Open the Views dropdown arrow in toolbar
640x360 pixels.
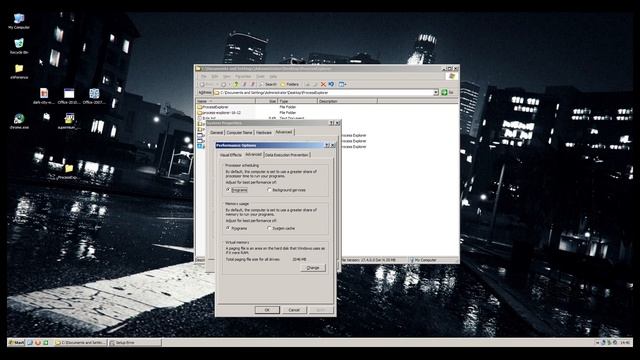[346, 84]
